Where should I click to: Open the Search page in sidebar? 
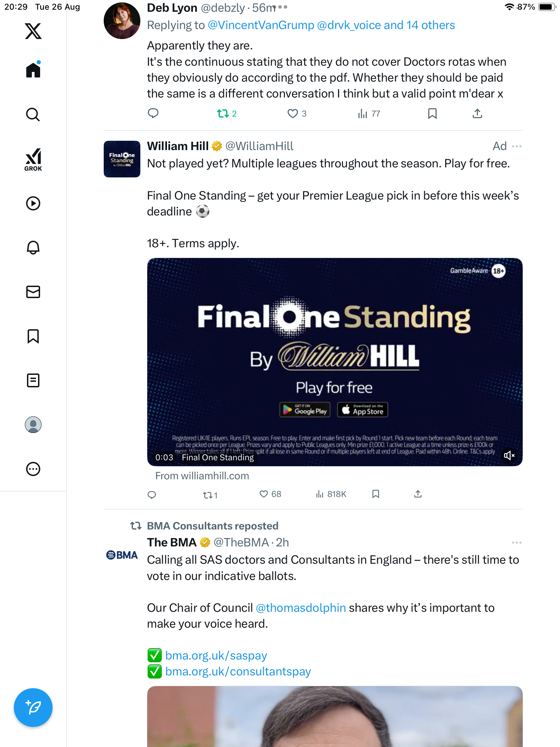pyautogui.click(x=33, y=114)
